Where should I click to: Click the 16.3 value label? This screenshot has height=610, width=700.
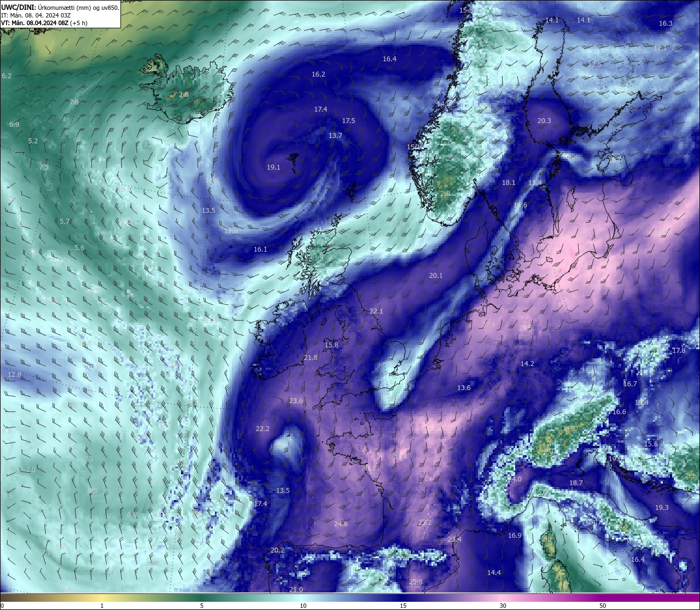(x=666, y=24)
